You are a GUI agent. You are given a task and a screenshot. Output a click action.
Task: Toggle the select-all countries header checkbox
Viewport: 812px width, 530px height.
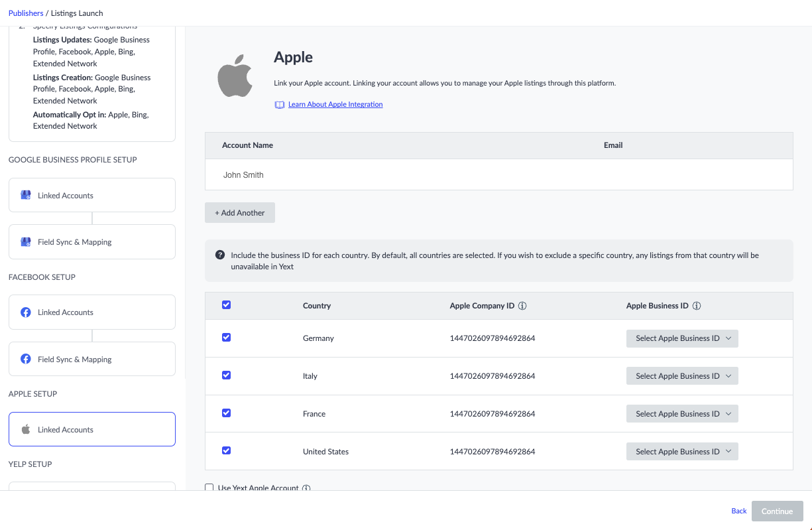[226, 304]
